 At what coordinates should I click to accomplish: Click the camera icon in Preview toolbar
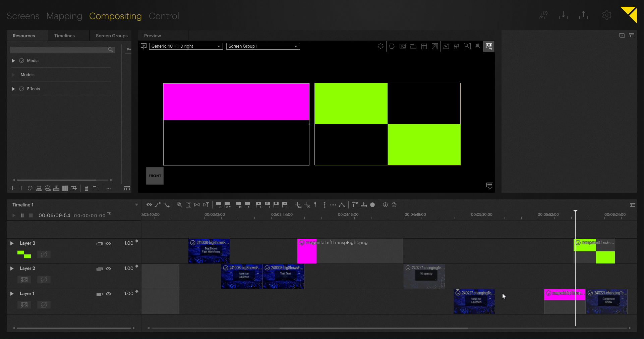456,46
